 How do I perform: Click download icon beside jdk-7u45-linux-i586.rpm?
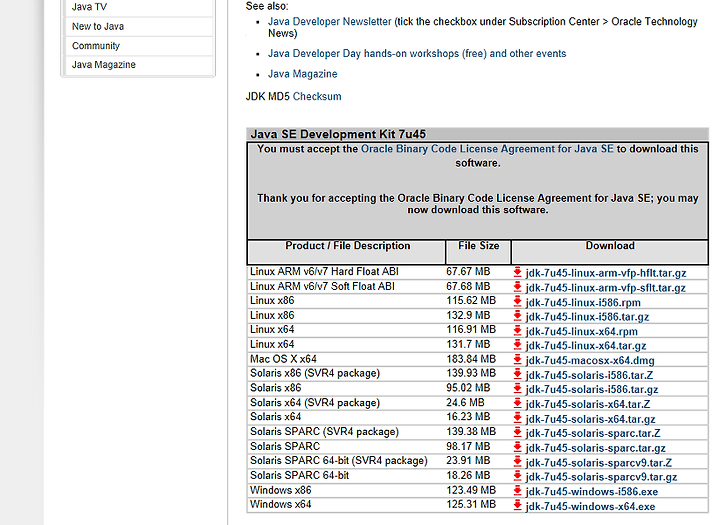(518, 302)
